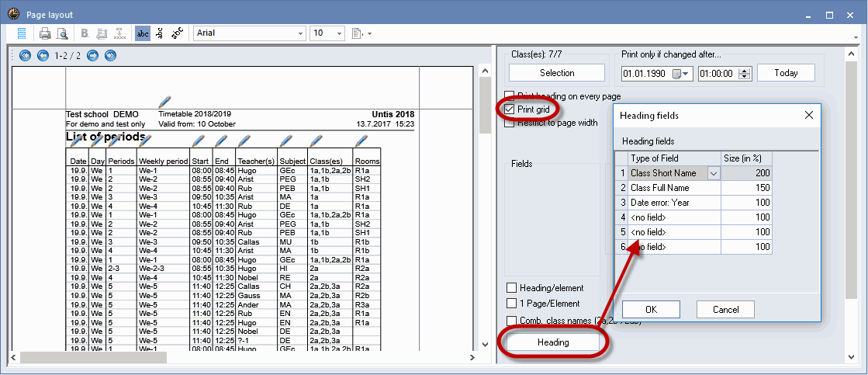This screenshot has width=868, height=375.
Task: Click the Size (in %) column header
Action: (747, 158)
